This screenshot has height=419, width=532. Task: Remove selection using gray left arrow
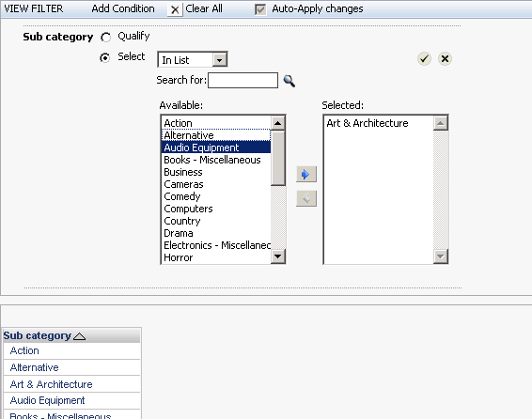click(306, 198)
